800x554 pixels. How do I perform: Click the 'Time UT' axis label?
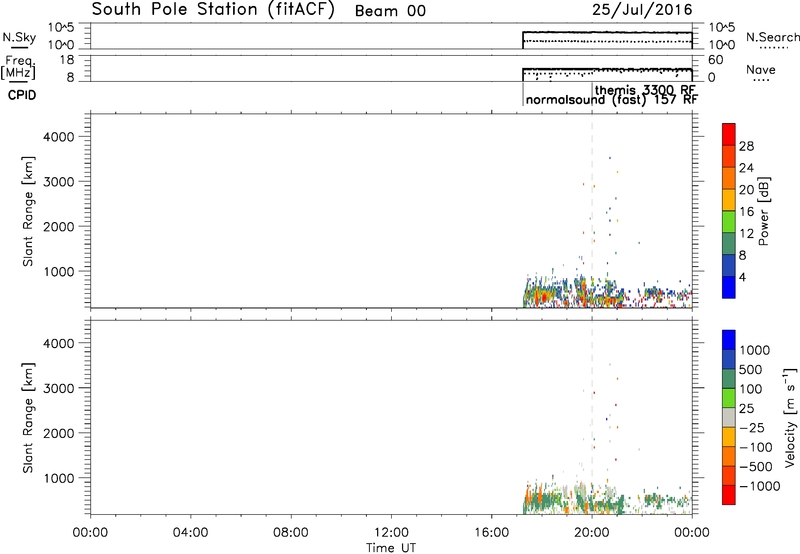391,547
